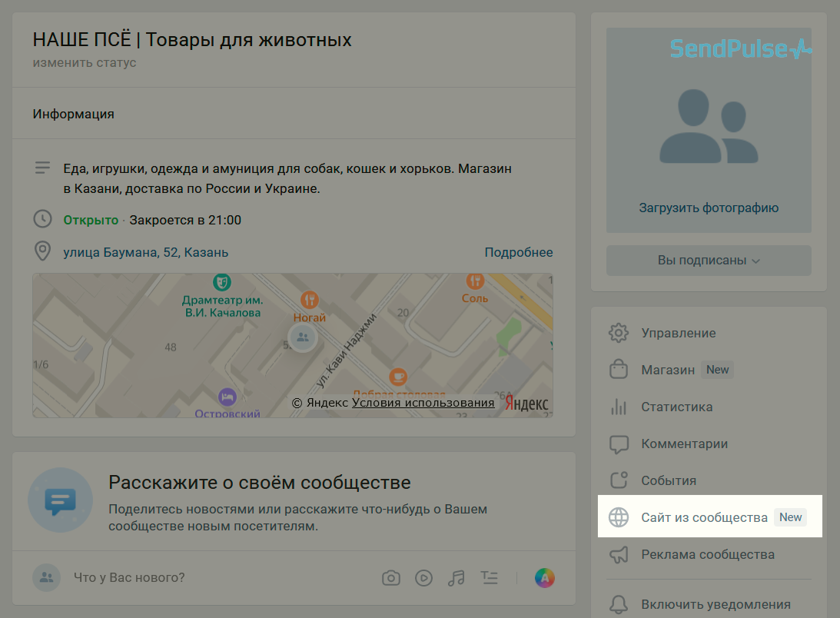840x618 pixels.
Task: Open the Вы подписаны subscription dropdown
Action: 708,260
